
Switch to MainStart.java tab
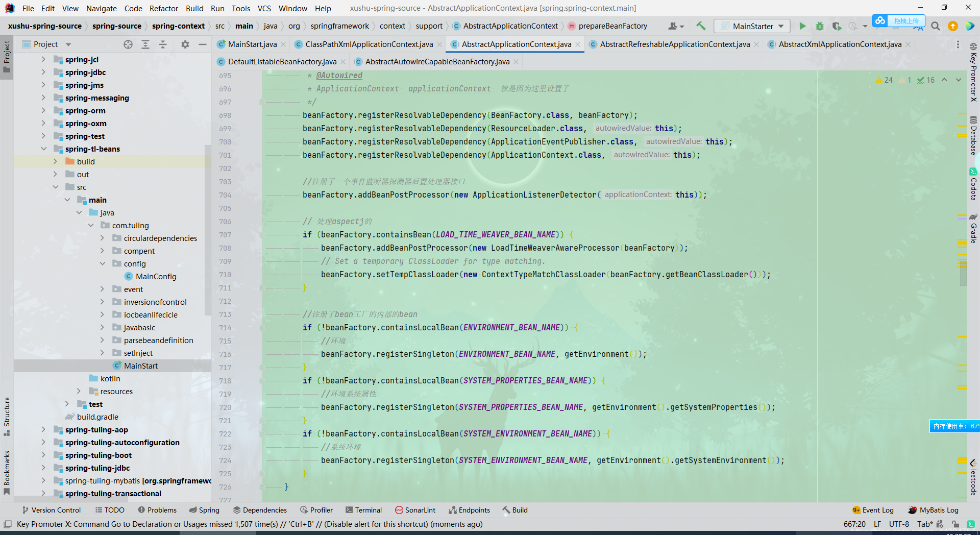[x=252, y=44]
